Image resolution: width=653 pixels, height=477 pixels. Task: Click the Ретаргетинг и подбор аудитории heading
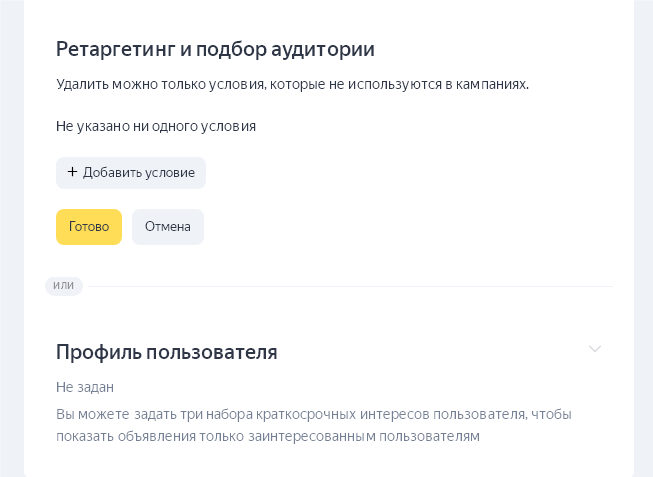215,48
